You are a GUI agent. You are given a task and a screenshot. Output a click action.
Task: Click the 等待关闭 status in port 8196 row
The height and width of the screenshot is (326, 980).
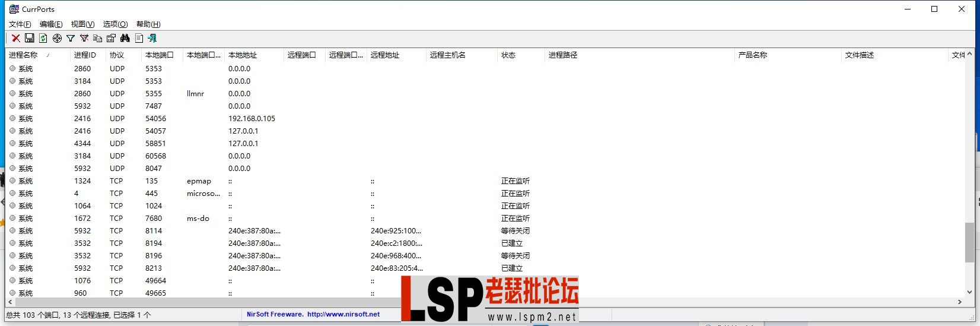[x=516, y=255]
